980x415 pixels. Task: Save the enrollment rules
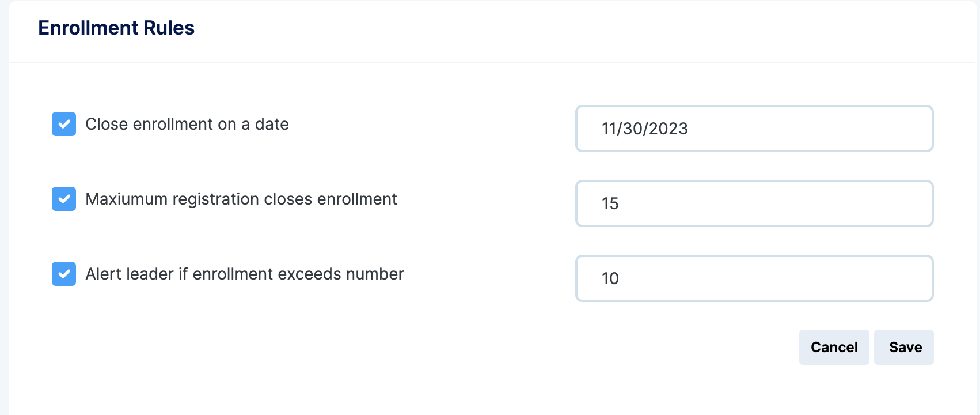coord(904,347)
